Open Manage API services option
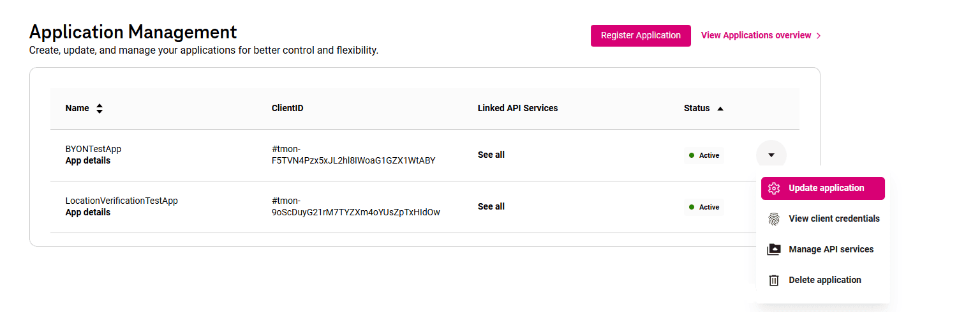 click(x=831, y=249)
